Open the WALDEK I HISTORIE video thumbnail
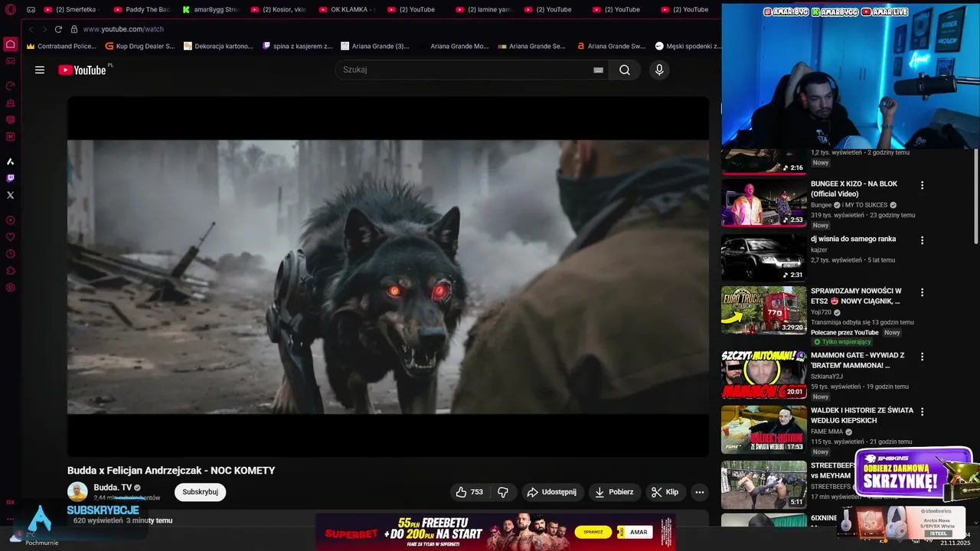 [764, 429]
